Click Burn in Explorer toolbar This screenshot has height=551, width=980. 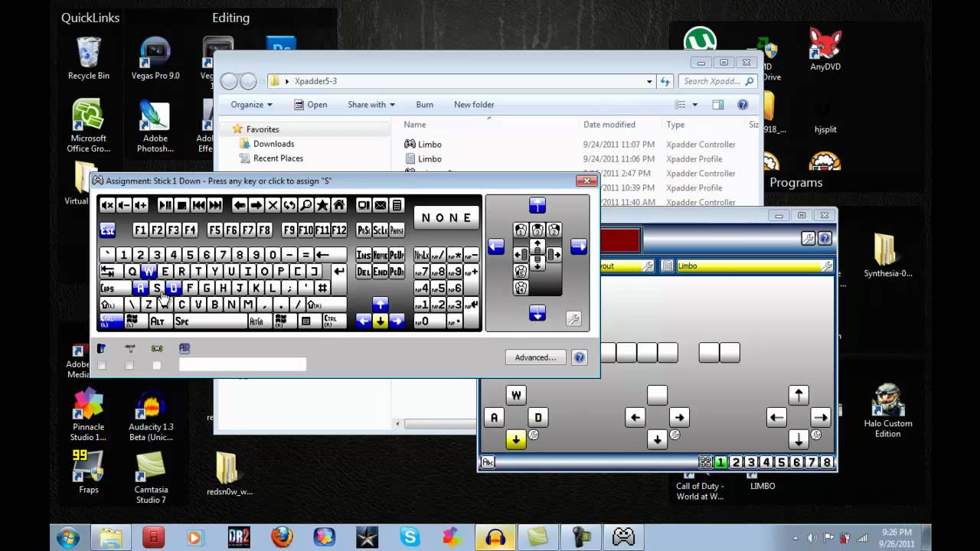(x=425, y=105)
